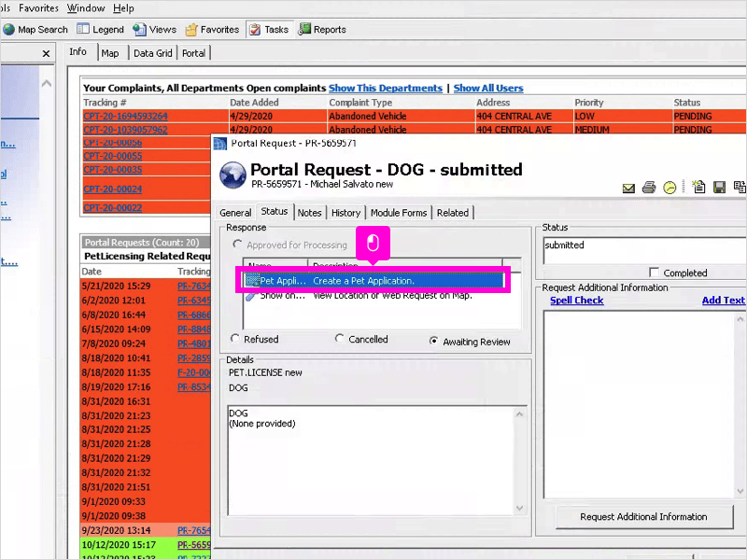747x560 pixels.
Task: Open complaint CPT-20-00024
Action: pos(112,189)
